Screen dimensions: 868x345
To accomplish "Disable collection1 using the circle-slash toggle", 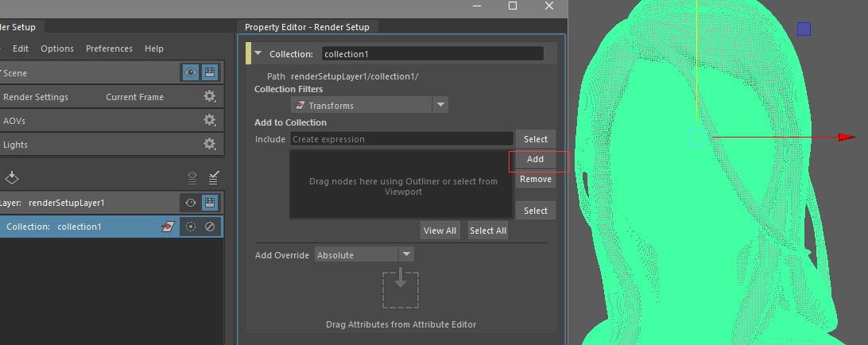I will [x=210, y=227].
